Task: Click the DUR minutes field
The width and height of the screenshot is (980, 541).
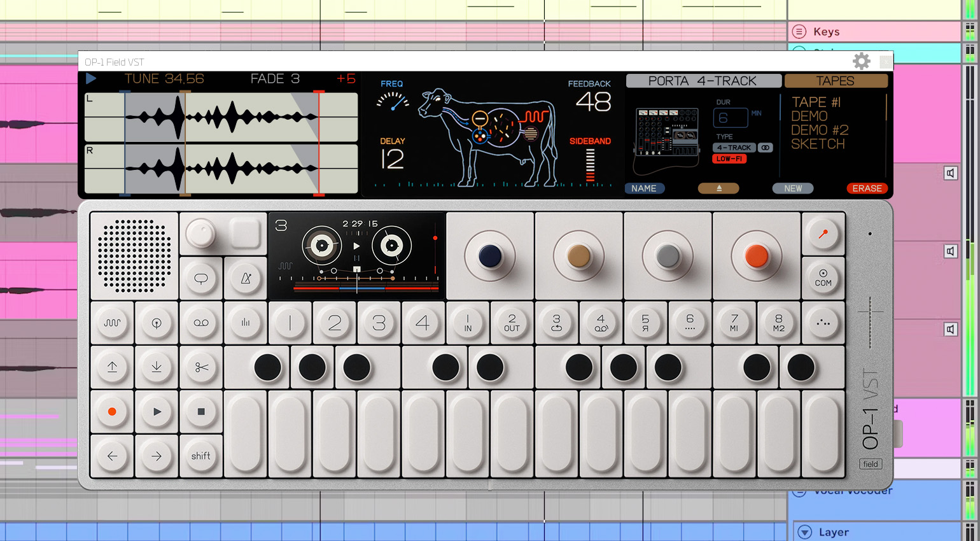Action: (x=731, y=118)
